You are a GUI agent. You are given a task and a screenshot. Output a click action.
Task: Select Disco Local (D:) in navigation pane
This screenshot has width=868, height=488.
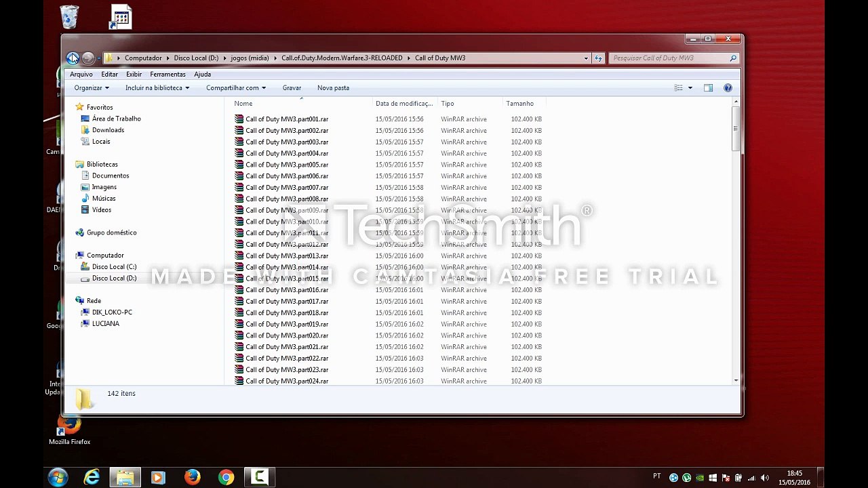tap(114, 279)
